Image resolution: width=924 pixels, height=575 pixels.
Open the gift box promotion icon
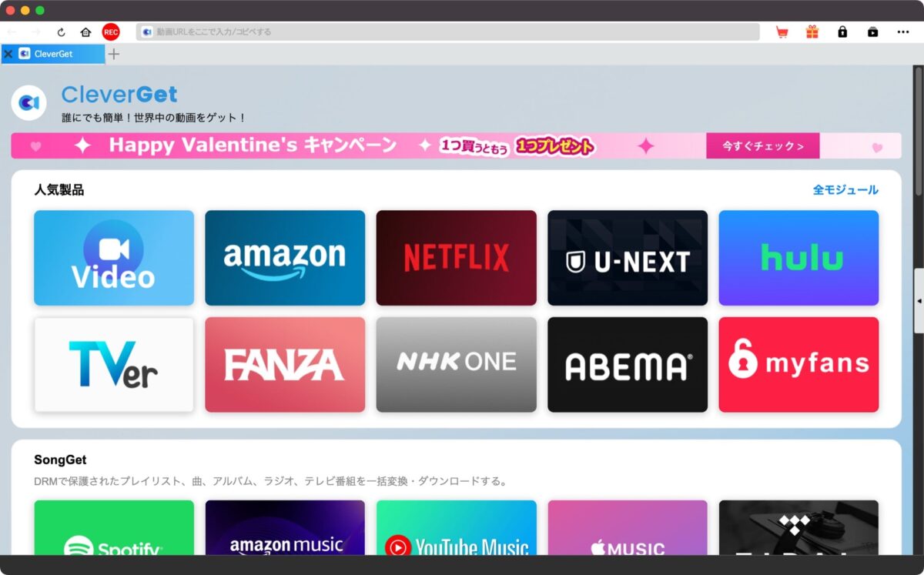tap(812, 32)
